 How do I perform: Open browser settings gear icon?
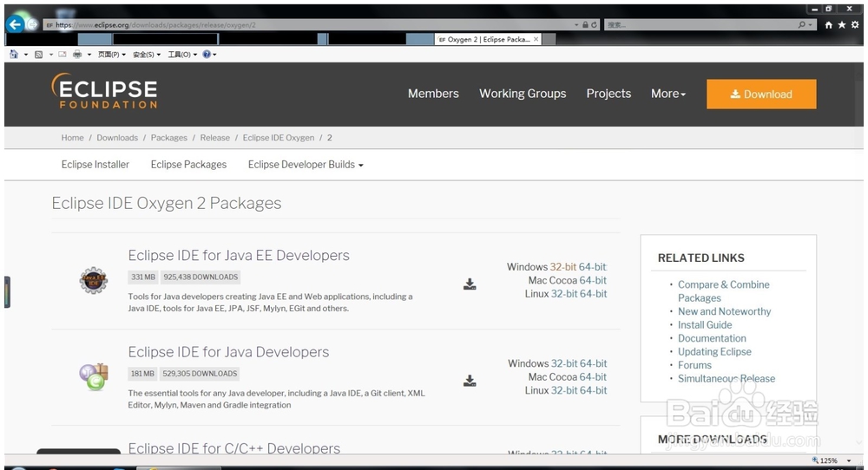(x=855, y=25)
